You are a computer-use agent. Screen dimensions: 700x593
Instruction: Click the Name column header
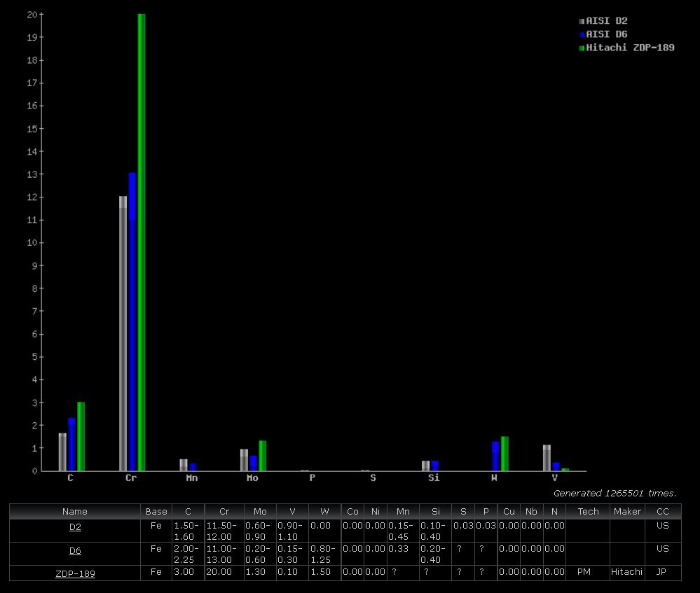[75, 511]
